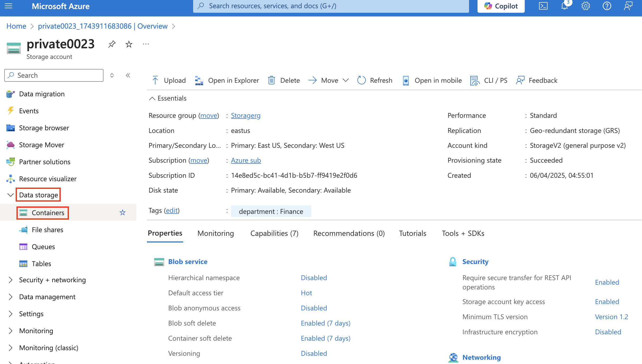Open the Capabilities (7) tab
The height and width of the screenshot is (364, 642).
point(274,233)
